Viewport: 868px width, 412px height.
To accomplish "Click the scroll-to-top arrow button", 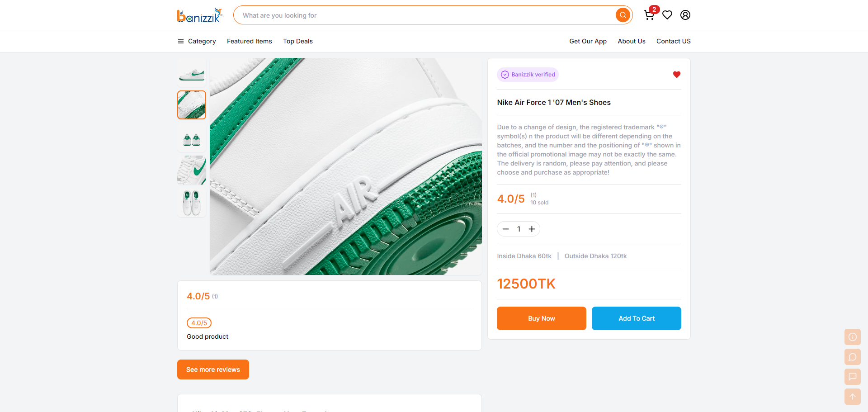I will click(x=853, y=397).
